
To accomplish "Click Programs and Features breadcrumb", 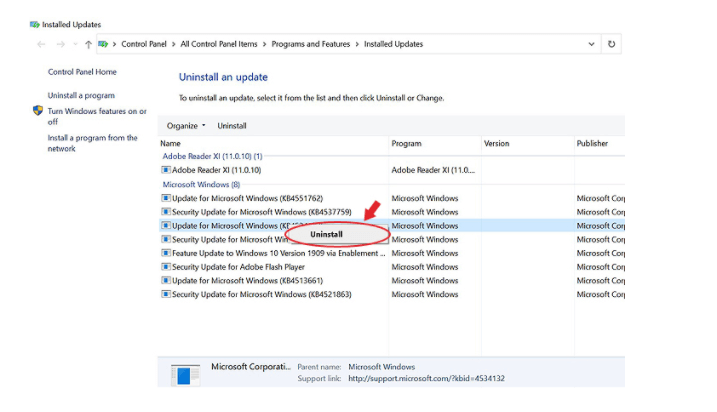I will click(310, 44).
